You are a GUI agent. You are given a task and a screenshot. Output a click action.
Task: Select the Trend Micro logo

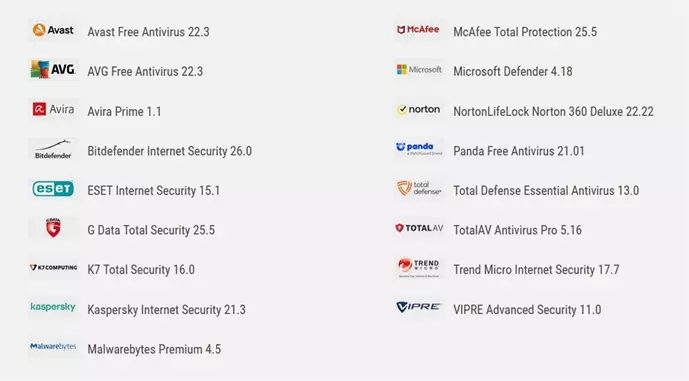coord(419,268)
